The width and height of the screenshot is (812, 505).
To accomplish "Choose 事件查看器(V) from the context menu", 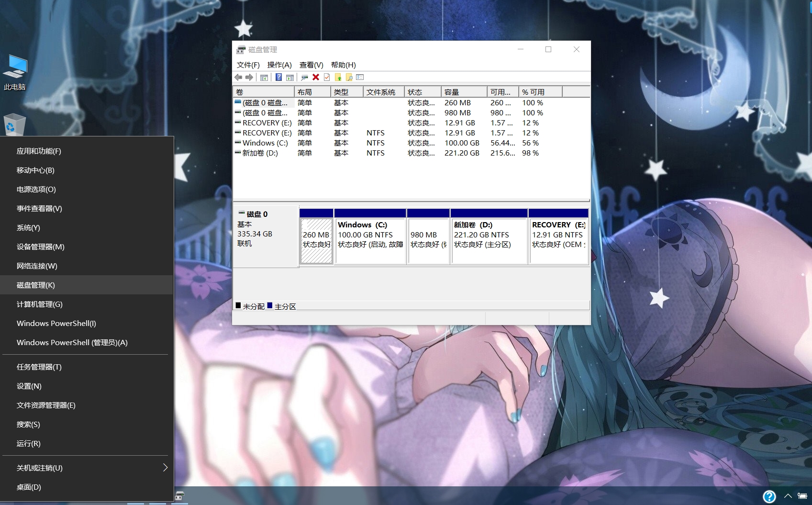I will coord(87,209).
